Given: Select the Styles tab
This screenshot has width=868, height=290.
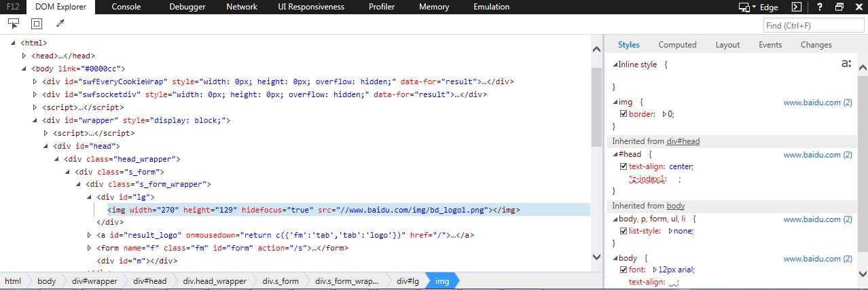Looking at the screenshot, I should point(629,45).
